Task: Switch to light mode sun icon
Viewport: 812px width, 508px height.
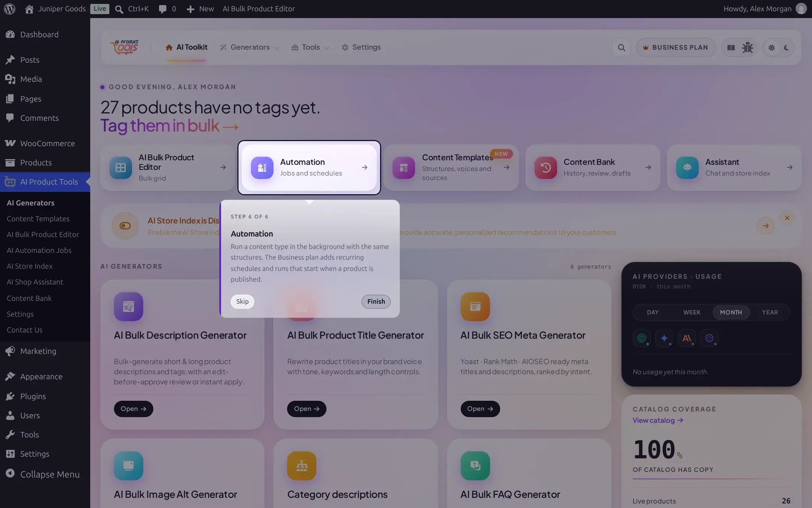Action: point(771,47)
